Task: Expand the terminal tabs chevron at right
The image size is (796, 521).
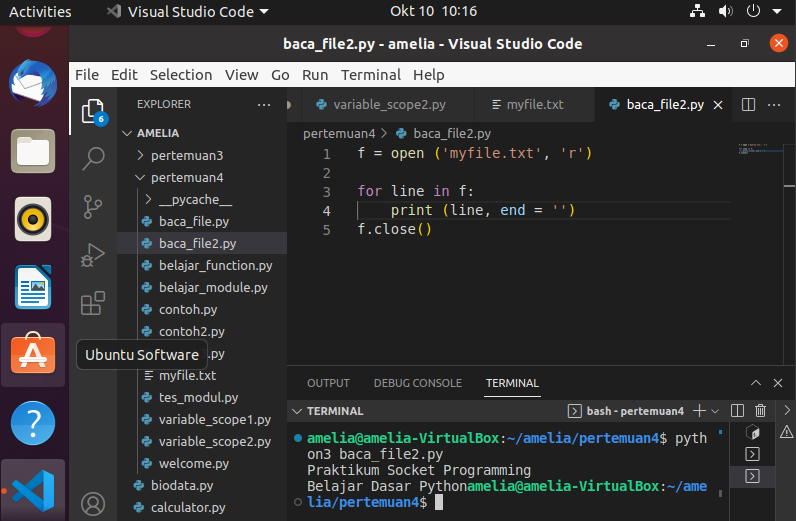Action: (787, 410)
